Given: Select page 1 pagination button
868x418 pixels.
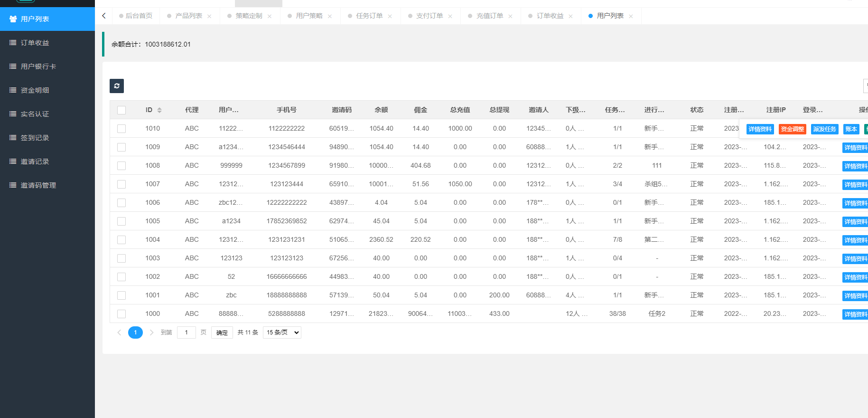Looking at the screenshot, I should pyautogui.click(x=135, y=332).
